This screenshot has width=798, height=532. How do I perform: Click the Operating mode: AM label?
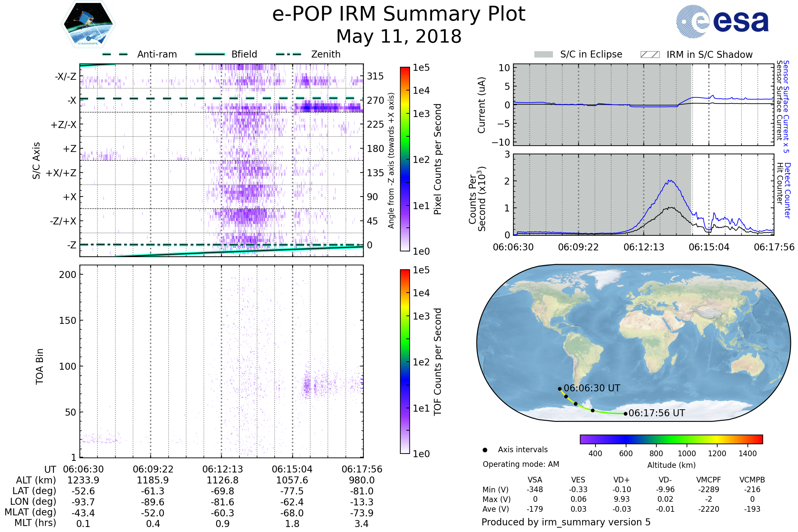[x=521, y=464]
